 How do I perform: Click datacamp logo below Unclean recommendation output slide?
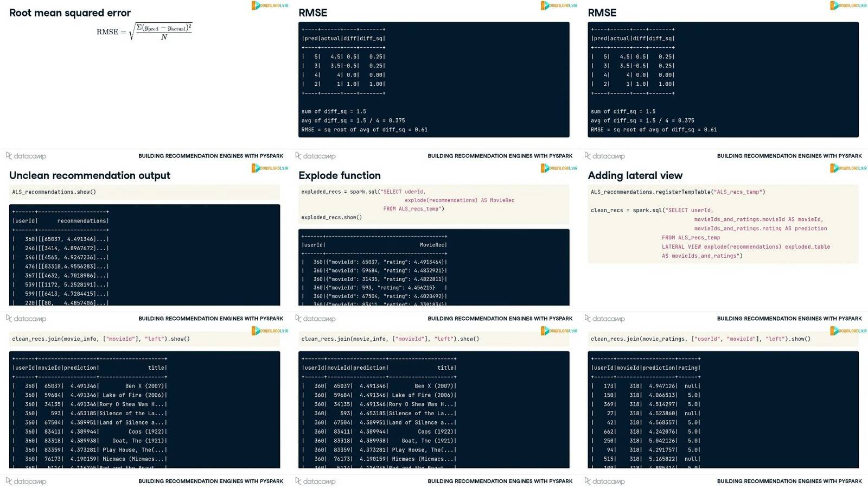tap(26, 319)
